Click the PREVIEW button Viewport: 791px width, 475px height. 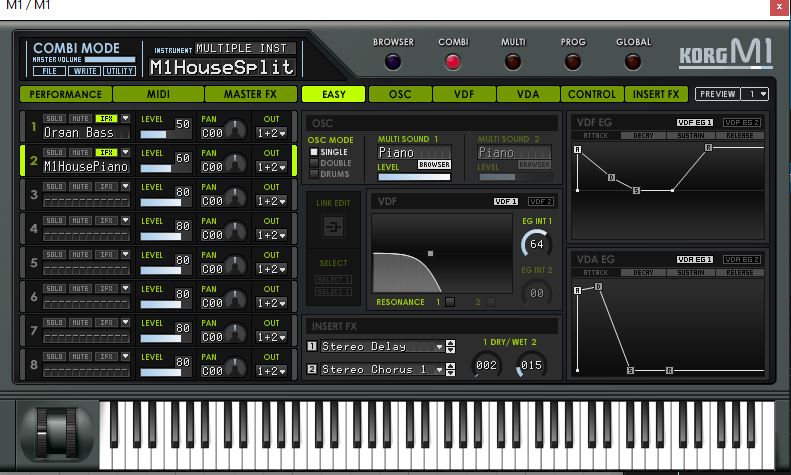[x=717, y=94]
